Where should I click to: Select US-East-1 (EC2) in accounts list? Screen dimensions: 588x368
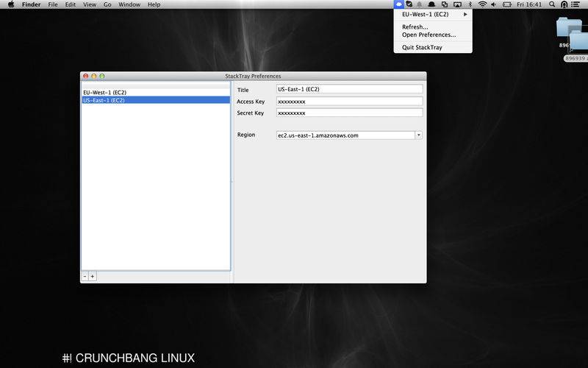point(156,100)
